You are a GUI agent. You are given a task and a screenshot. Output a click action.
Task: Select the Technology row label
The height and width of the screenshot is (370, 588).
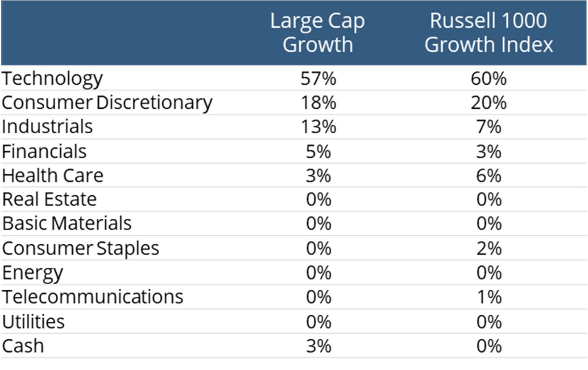(x=52, y=79)
